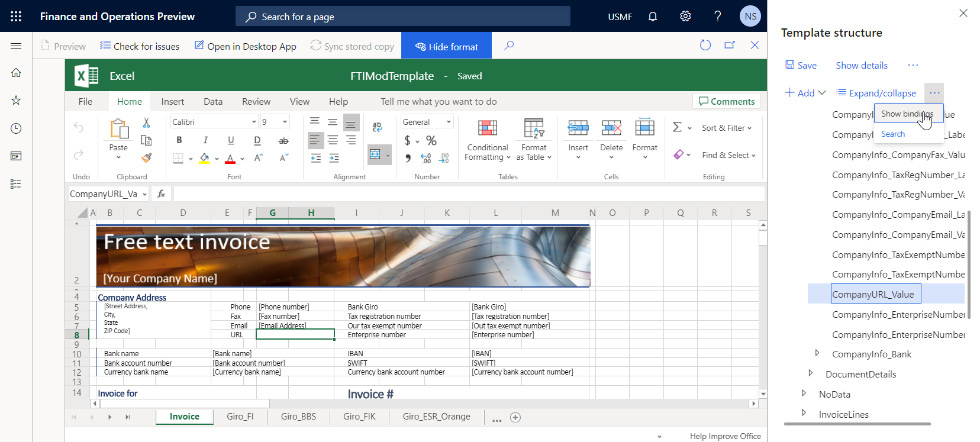Select the Format Painter brush icon

[146, 157]
